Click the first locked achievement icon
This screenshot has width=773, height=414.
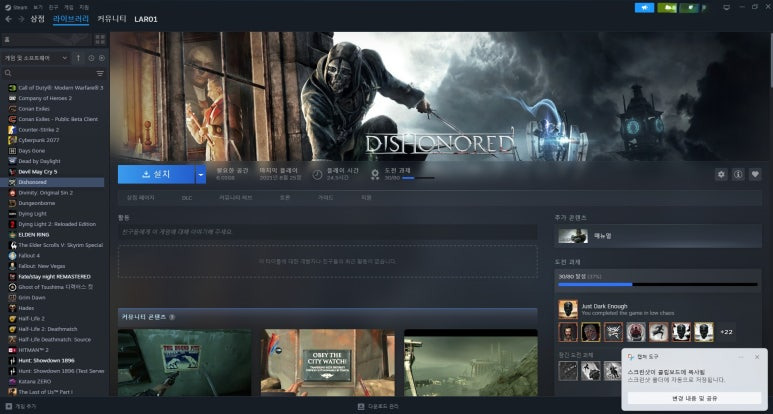coord(568,371)
